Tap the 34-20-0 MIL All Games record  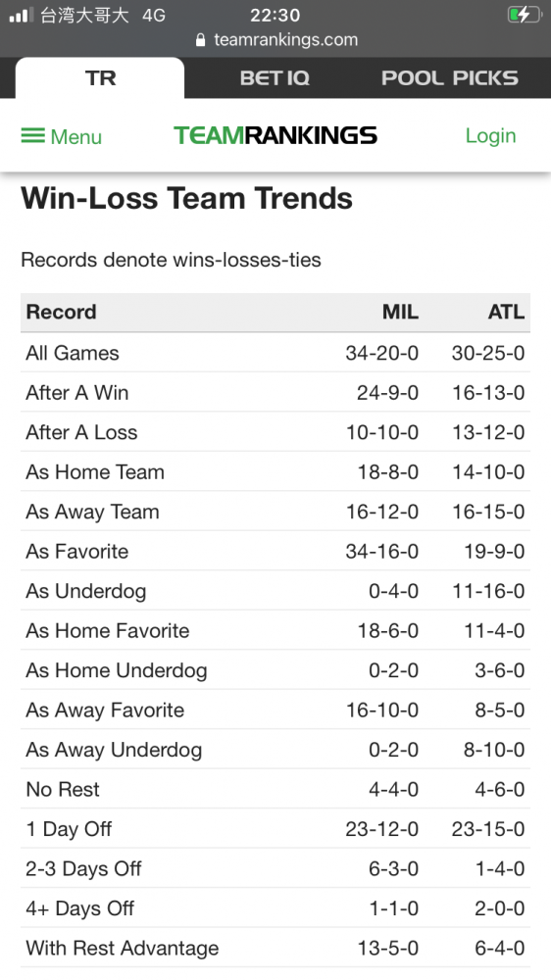click(x=381, y=353)
